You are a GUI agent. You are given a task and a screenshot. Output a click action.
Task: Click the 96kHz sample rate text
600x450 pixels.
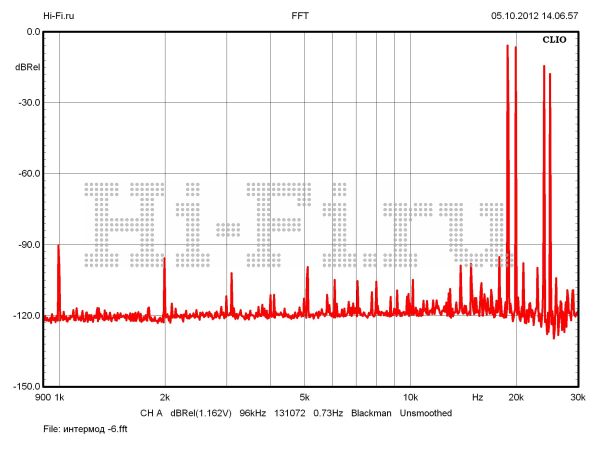252,412
